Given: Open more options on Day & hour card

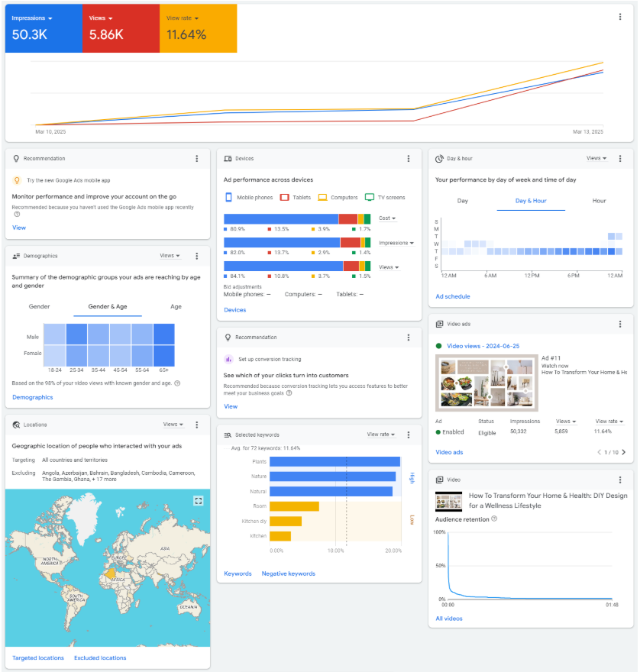Looking at the screenshot, I should coord(620,159).
